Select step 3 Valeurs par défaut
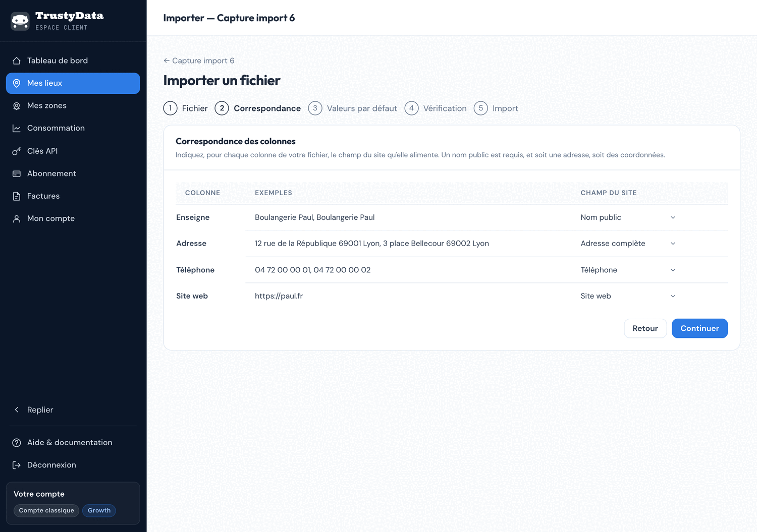Viewport: 757px width, 532px height. point(353,108)
